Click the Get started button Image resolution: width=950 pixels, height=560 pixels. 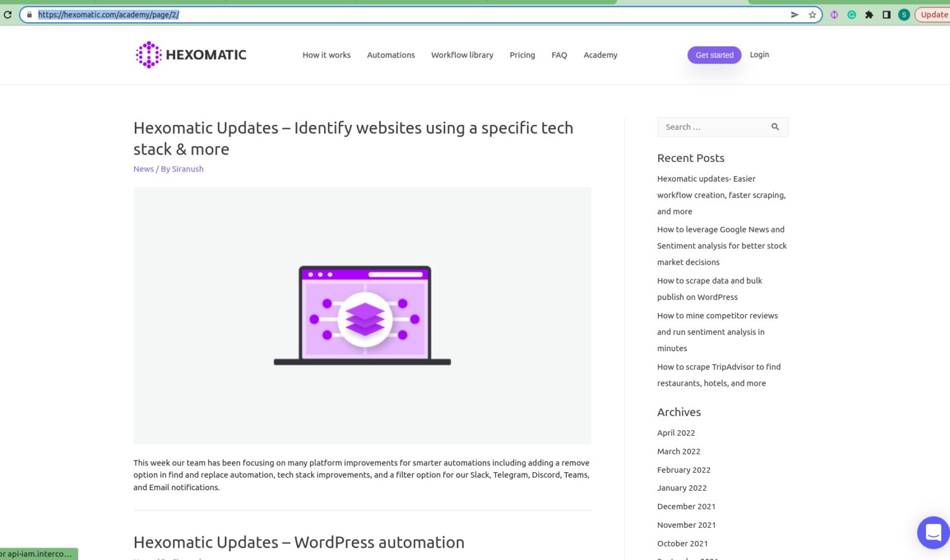(714, 55)
